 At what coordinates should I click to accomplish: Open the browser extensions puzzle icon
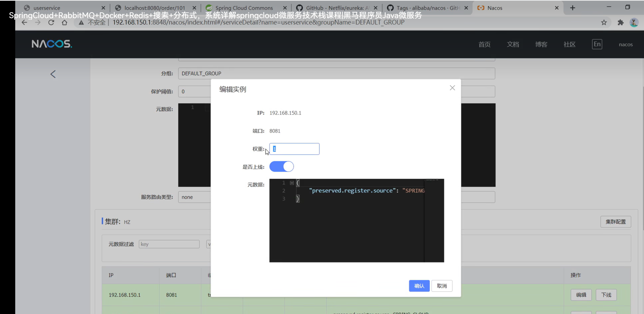point(620,23)
